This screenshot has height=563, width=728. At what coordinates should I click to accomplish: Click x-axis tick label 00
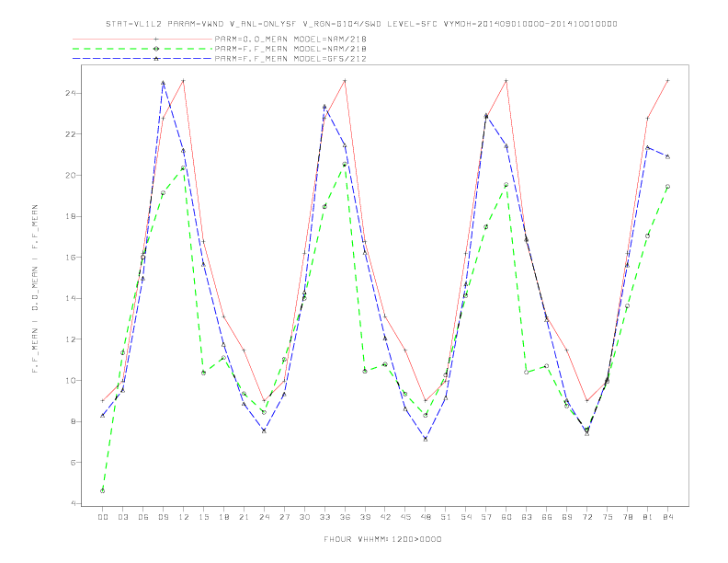[103, 517]
